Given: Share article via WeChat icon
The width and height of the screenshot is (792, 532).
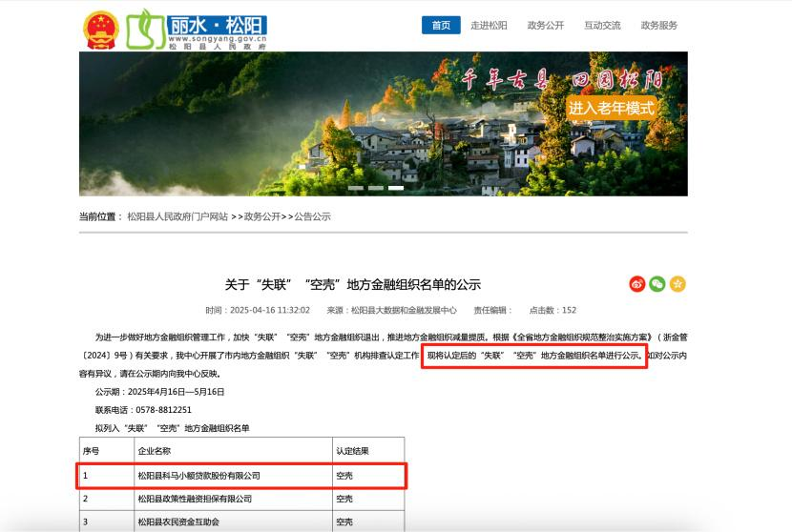Looking at the screenshot, I should [x=657, y=284].
